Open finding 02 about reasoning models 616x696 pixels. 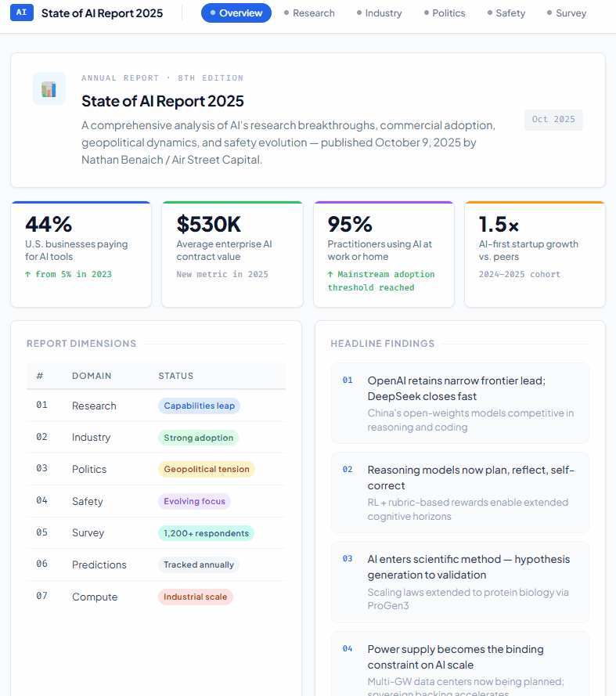tap(460, 492)
